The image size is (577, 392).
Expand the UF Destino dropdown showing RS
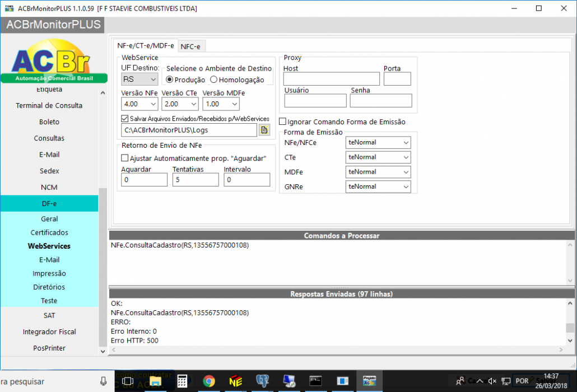click(139, 79)
